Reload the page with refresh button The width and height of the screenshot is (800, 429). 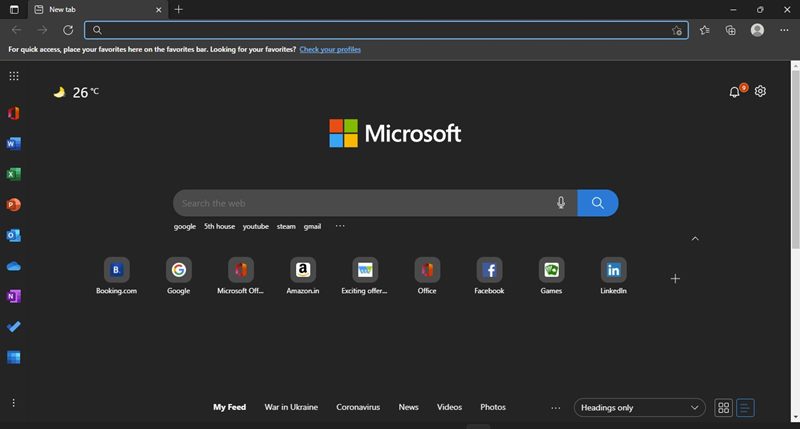[68, 30]
